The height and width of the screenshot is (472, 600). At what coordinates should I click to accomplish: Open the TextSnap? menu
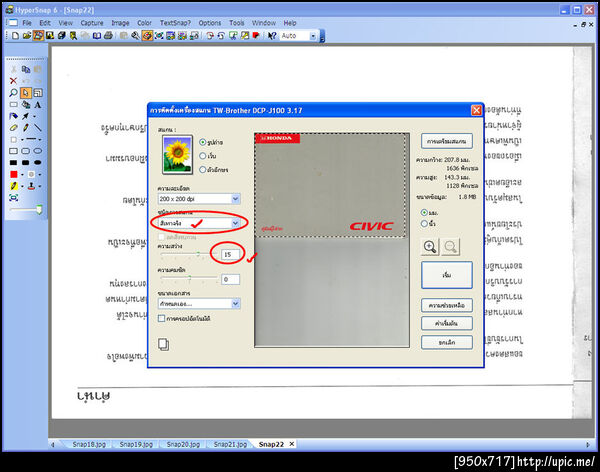[175, 23]
